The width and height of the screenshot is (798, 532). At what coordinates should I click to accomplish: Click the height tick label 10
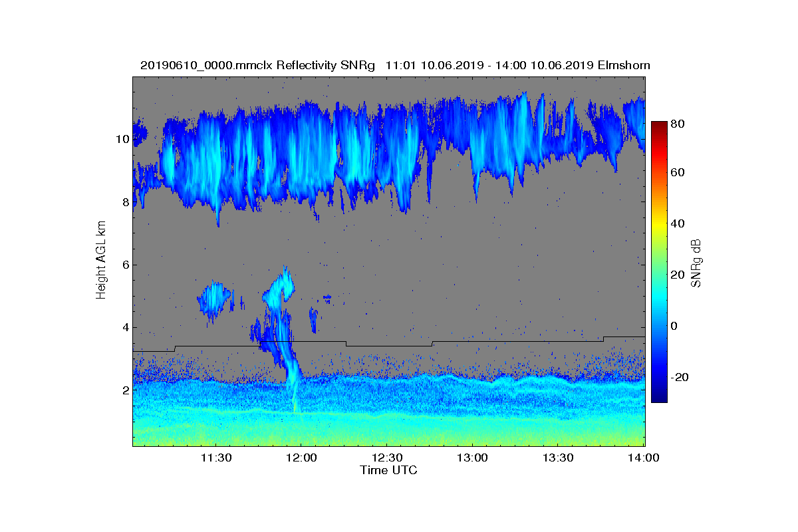(x=122, y=139)
